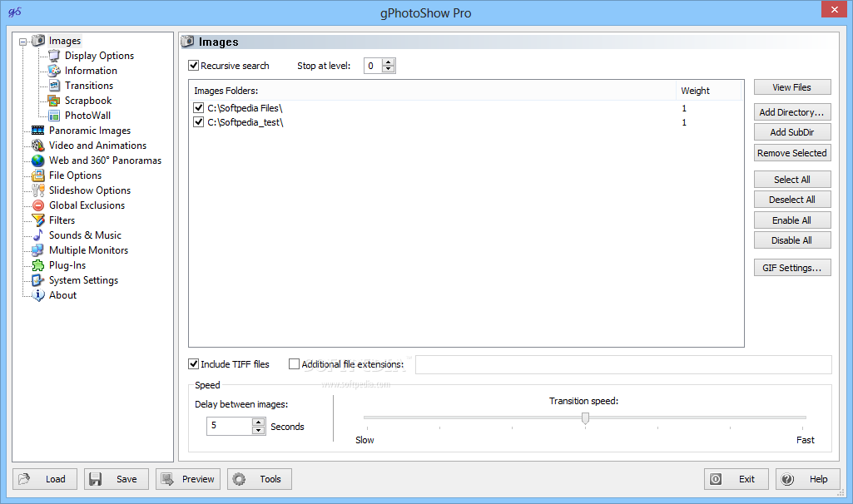Click the Scrapbook icon in tree

[54, 101]
